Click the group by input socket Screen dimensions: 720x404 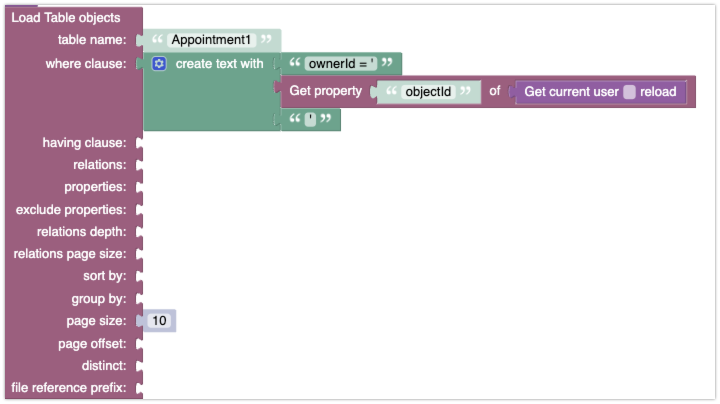click(x=140, y=299)
